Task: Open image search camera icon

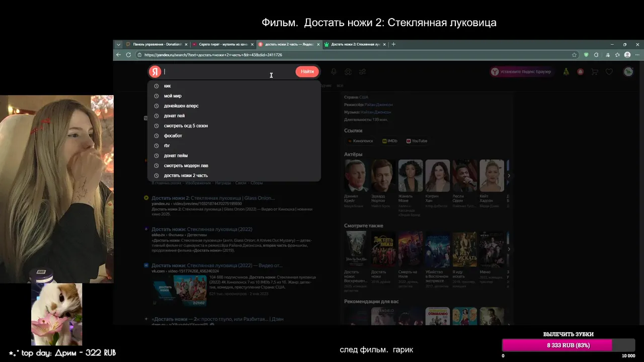Action: 348,72
